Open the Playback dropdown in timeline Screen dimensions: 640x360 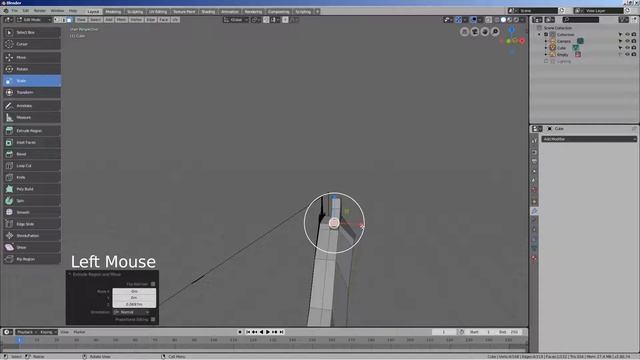pos(26,332)
